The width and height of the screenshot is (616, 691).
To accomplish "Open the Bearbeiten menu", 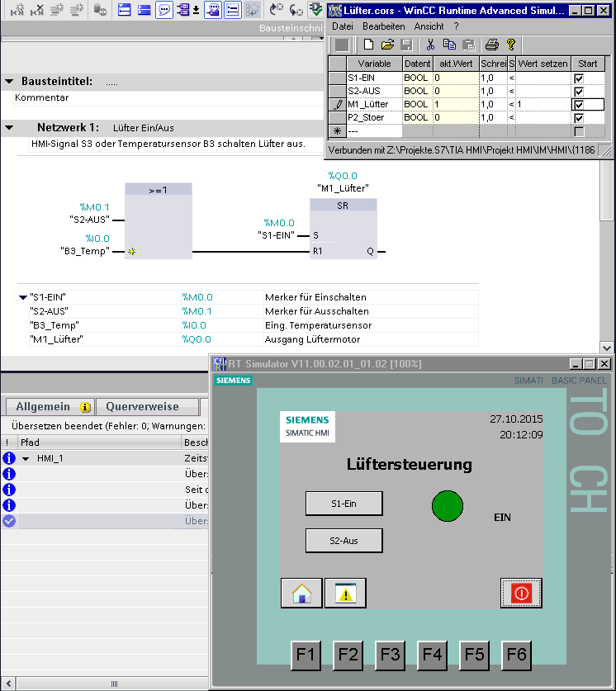I will [x=383, y=26].
